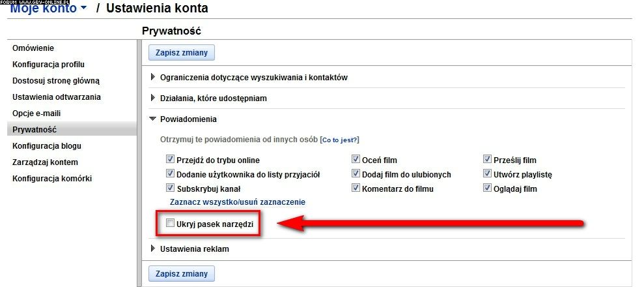Select Ustawienia odtwarzania in the sidebar
This screenshot has width=644, height=287.
point(57,97)
